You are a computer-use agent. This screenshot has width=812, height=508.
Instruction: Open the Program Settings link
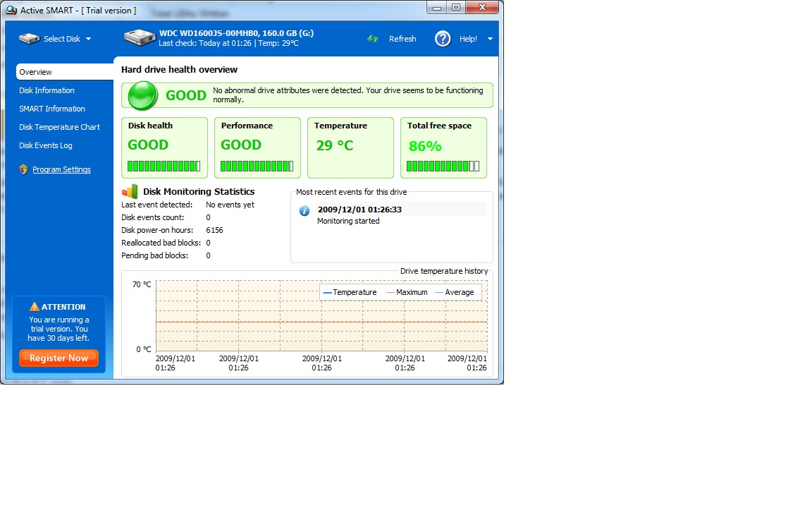pos(61,169)
